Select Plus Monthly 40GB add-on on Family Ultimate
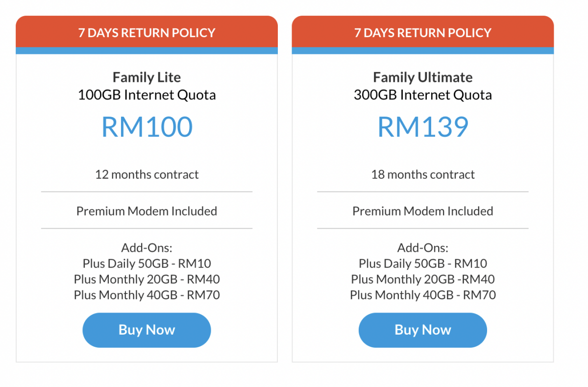The image size is (588, 387). 422,295
